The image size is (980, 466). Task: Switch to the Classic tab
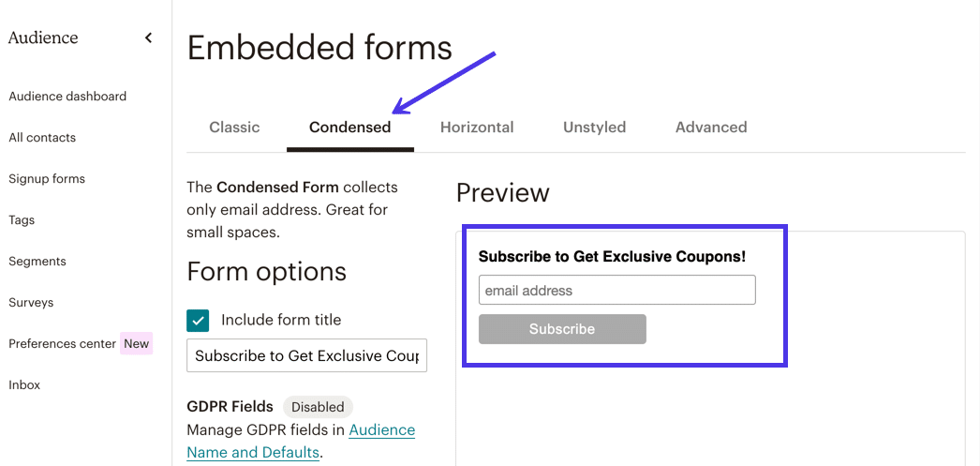click(x=234, y=128)
